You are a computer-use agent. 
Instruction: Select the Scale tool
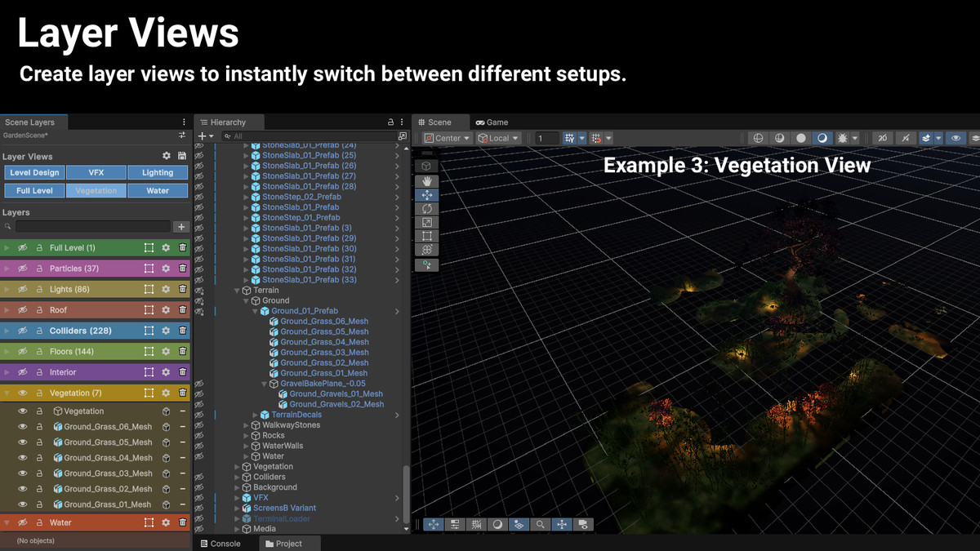tap(427, 221)
